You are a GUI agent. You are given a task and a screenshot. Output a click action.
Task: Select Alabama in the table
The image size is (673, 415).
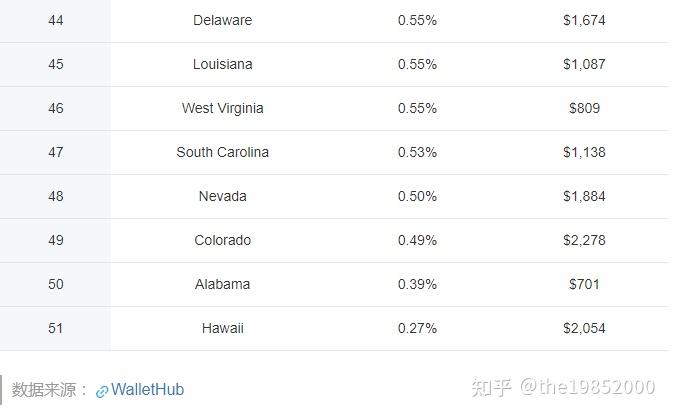tap(222, 284)
